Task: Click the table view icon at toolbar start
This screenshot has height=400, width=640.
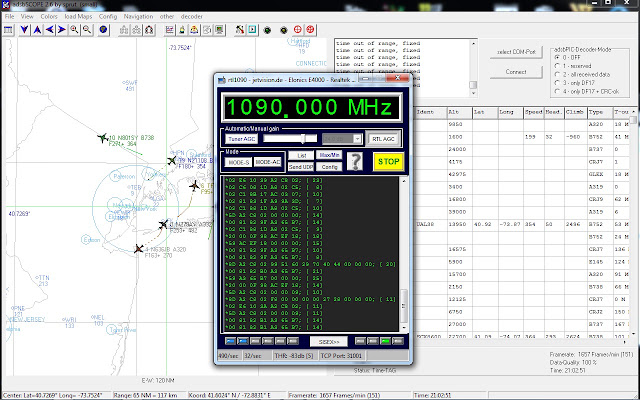Action: coord(9,30)
